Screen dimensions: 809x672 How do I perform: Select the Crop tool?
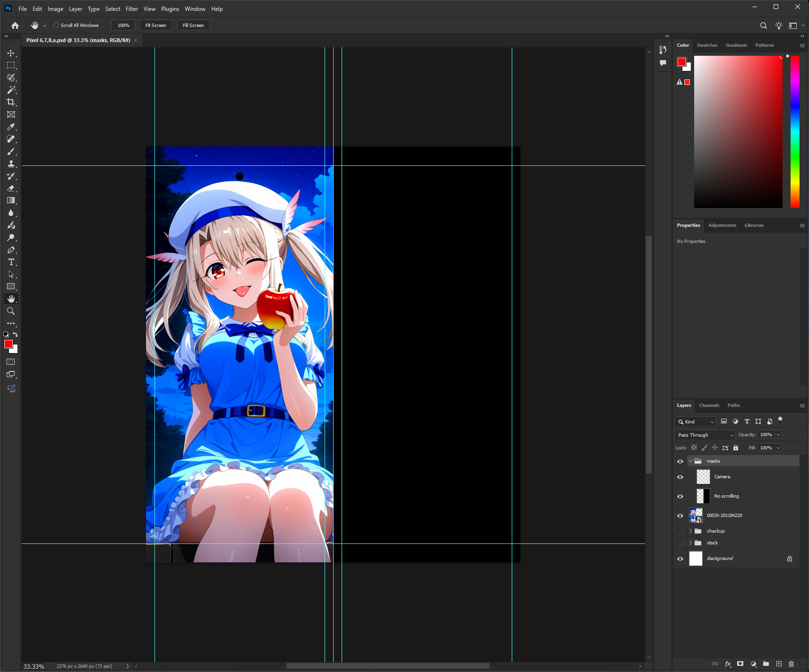[x=11, y=102]
